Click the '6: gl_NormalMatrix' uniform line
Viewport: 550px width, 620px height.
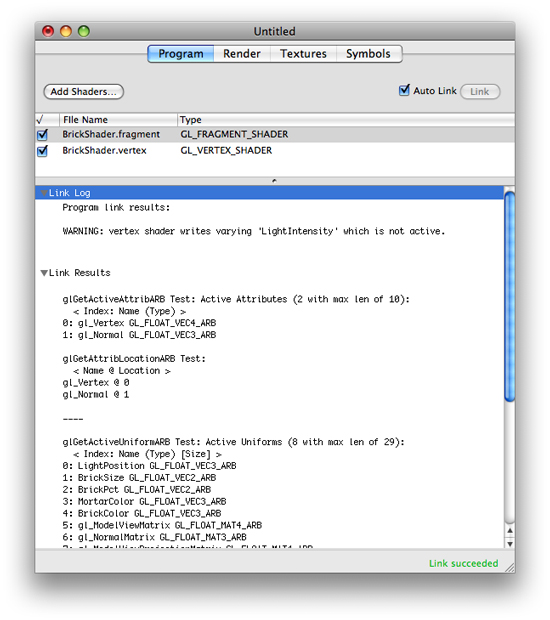(x=155, y=537)
